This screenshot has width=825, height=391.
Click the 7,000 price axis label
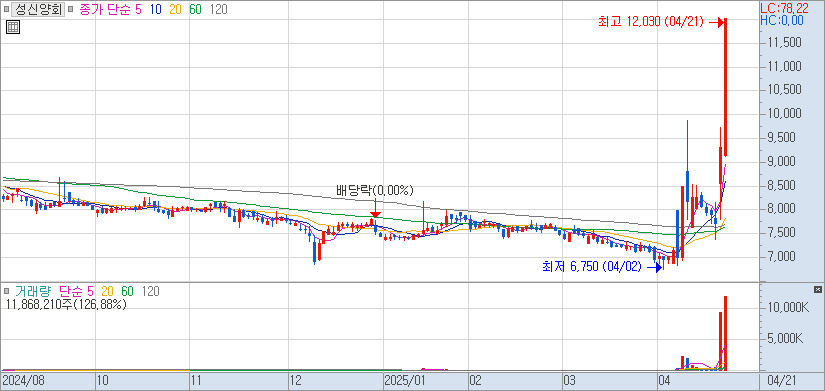click(781, 256)
